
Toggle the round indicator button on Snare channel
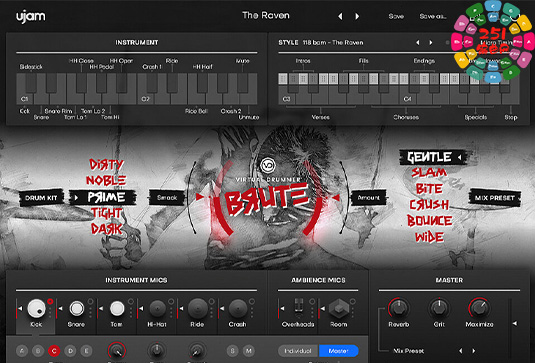pos(90,302)
